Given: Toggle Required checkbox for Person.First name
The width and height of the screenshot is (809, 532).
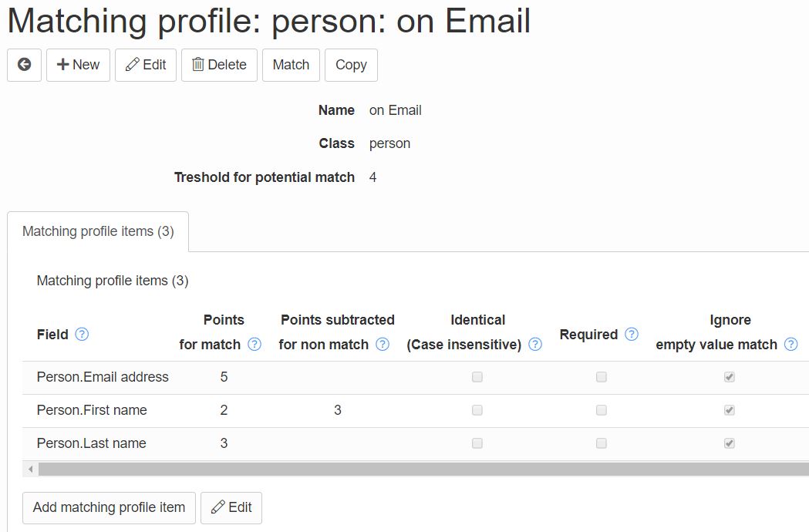Looking at the screenshot, I should click(x=602, y=410).
